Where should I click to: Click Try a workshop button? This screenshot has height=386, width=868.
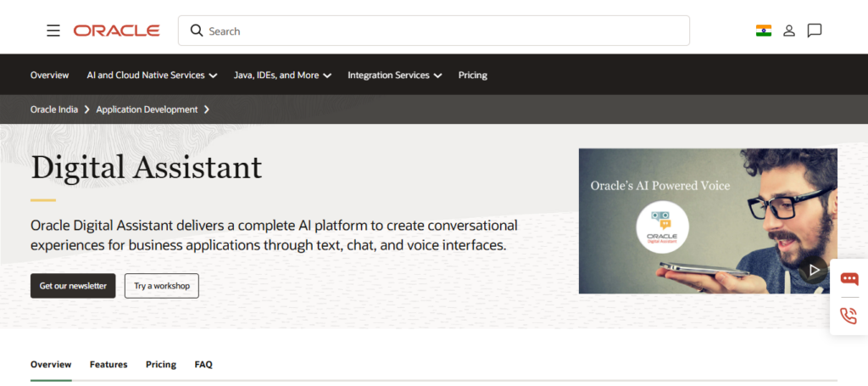(x=162, y=286)
